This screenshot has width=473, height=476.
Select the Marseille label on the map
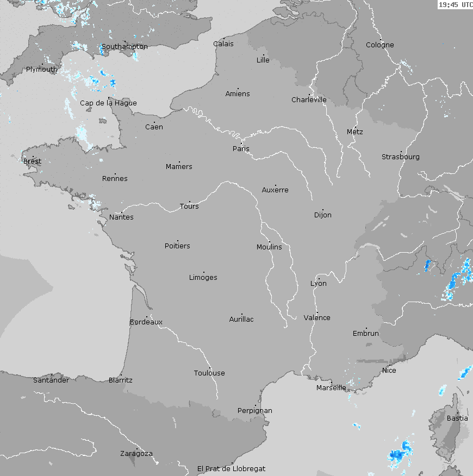coord(331,387)
